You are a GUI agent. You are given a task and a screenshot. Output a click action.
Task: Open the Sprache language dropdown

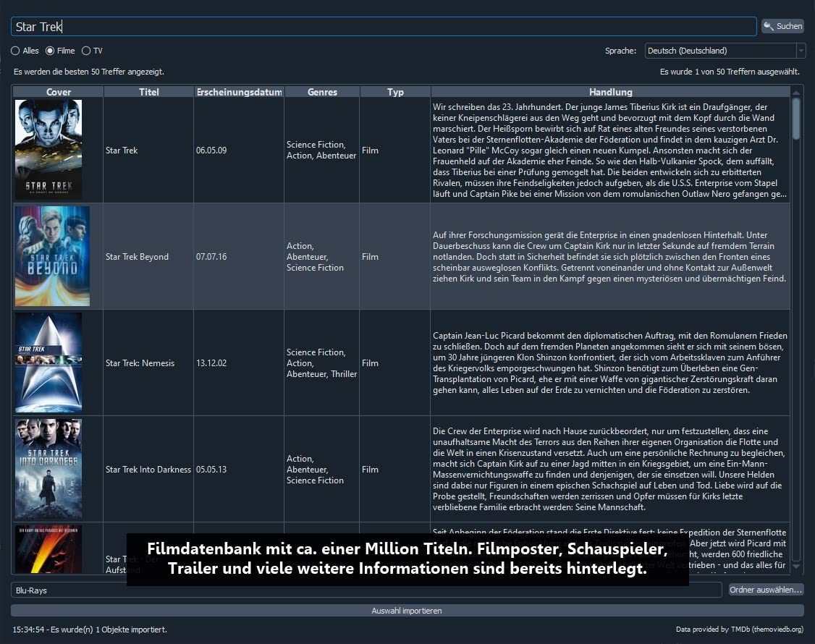tap(725, 51)
